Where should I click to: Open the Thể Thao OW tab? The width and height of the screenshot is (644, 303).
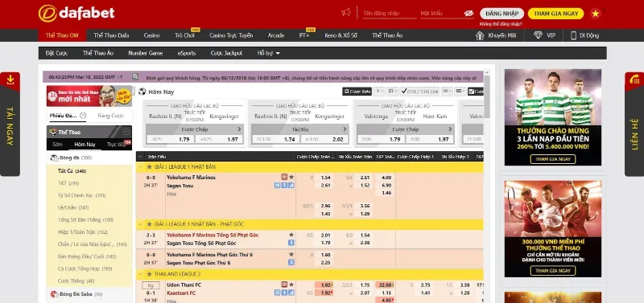(x=62, y=35)
